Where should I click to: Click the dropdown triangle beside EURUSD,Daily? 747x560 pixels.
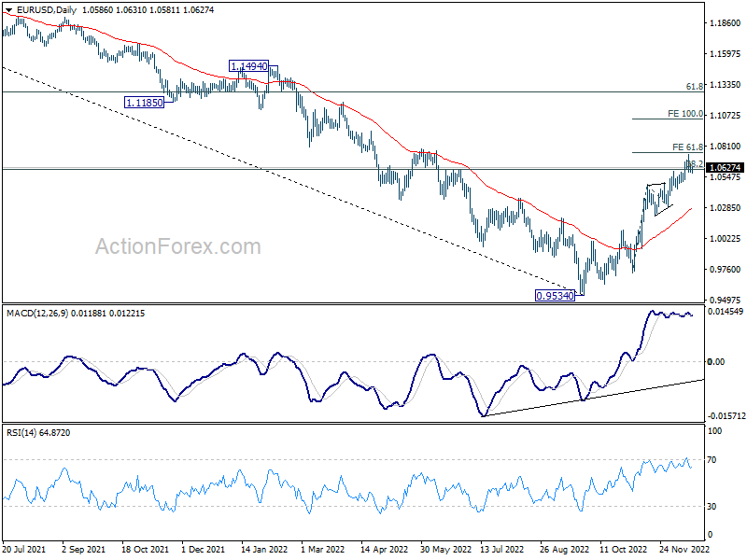(8, 10)
